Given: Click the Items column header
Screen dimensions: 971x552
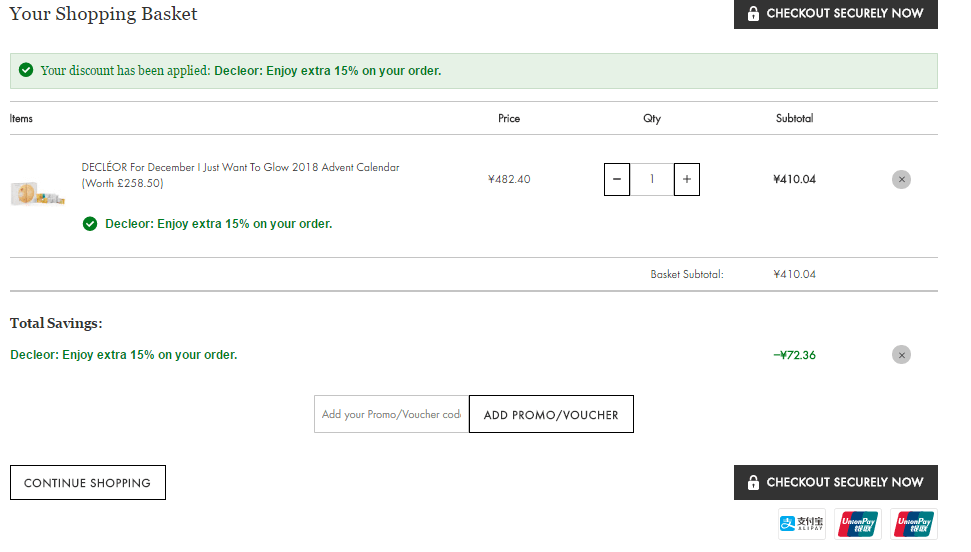Looking at the screenshot, I should pos(21,118).
